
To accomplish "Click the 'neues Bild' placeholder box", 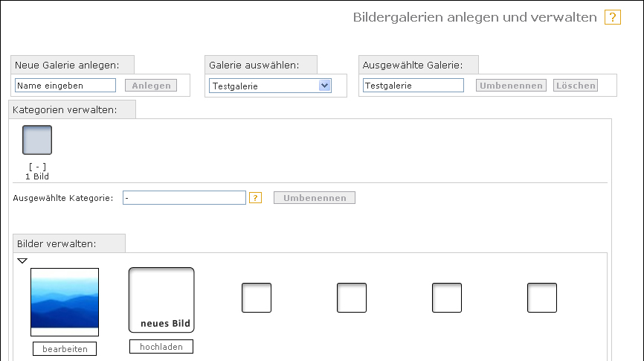I will pyautogui.click(x=161, y=300).
